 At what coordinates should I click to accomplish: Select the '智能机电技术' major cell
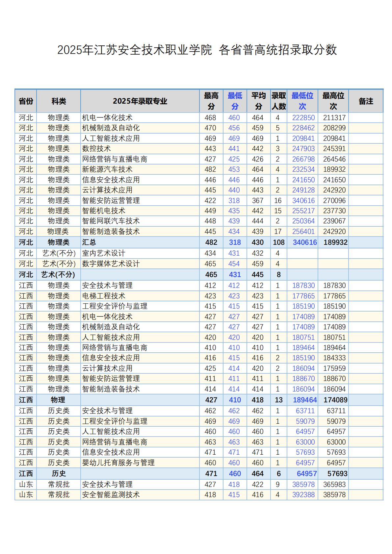click(x=140, y=211)
